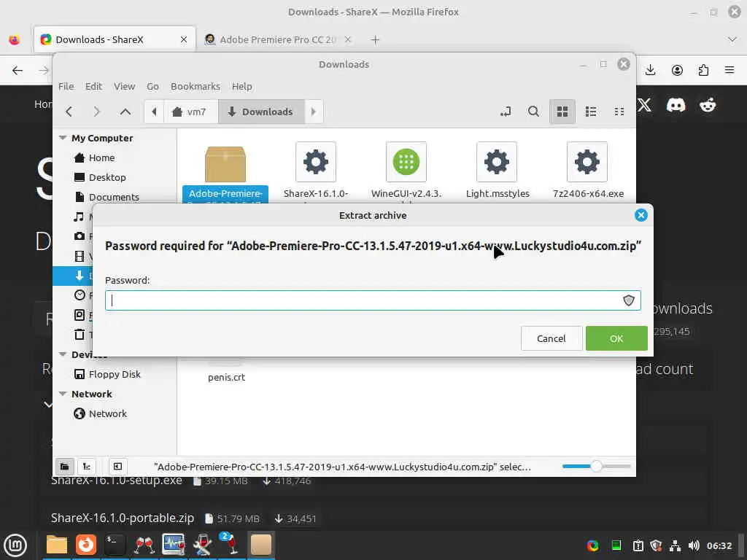
Task: Open the File menu in Downloads window
Action: [66, 86]
